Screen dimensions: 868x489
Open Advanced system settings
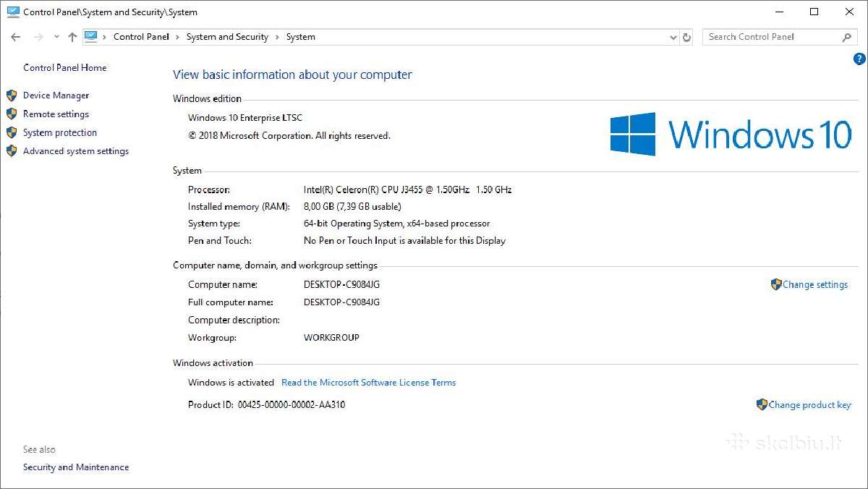click(x=76, y=152)
